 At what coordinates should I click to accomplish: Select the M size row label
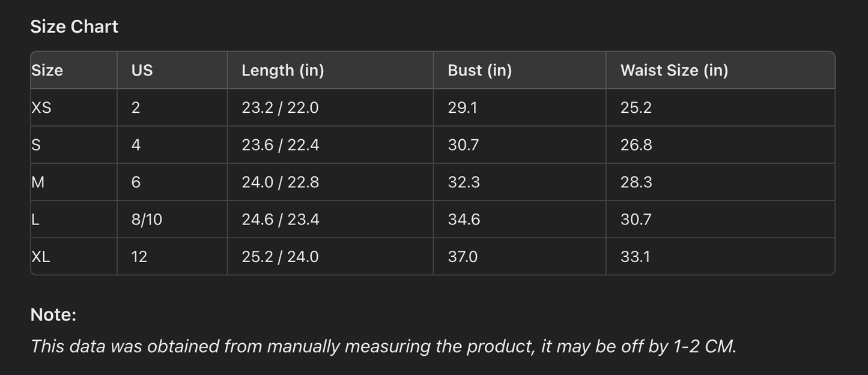point(38,182)
